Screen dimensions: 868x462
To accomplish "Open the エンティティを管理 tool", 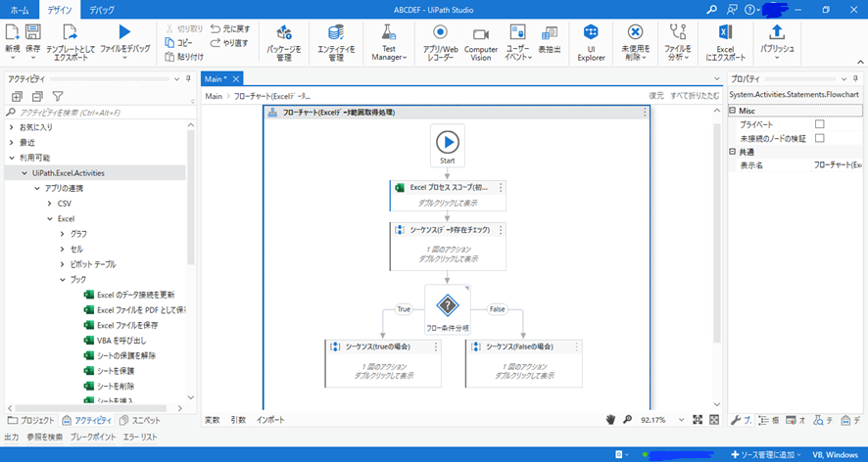I will point(336,36).
